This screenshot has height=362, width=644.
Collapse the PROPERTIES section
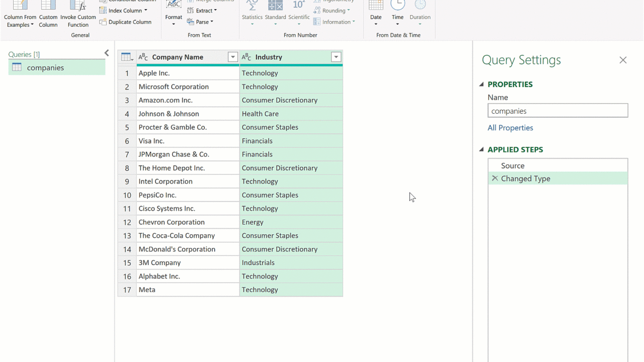coord(481,84)
